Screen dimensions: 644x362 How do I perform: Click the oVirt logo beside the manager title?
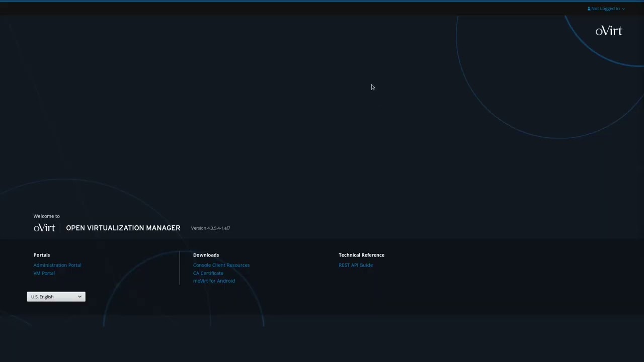click(x=44, y=228)
